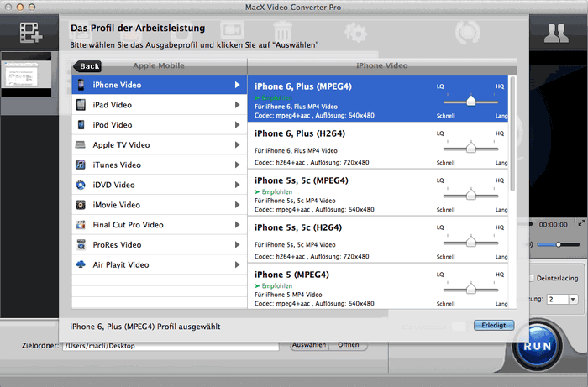The image size is (588, 387).
Task: Select iPhone 5 (MPEG4) profile
Action: point(378,286)
